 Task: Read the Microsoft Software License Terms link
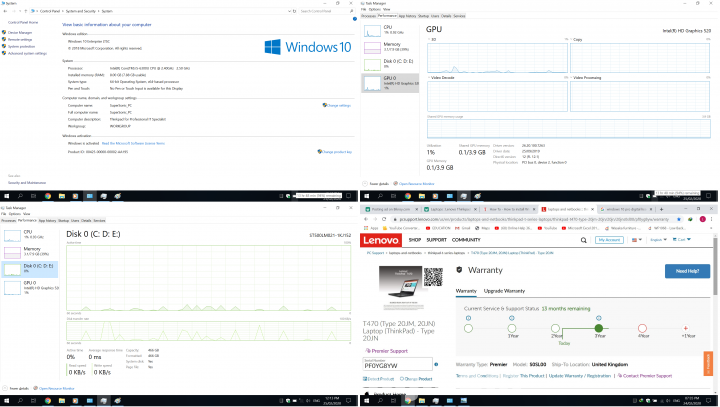133,143
